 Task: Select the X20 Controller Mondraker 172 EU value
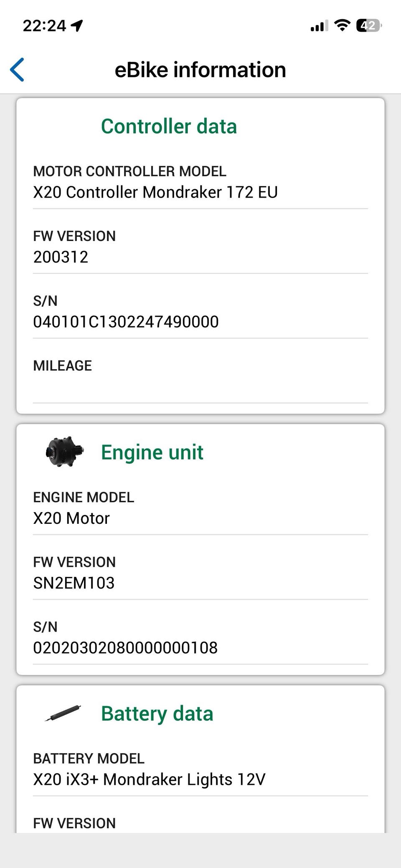pos(155,192)
